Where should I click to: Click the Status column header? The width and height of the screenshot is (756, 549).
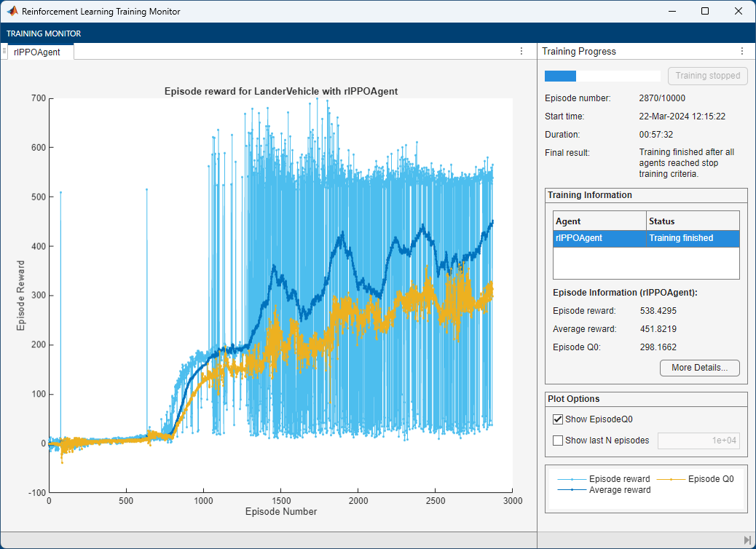coord(693,221)
